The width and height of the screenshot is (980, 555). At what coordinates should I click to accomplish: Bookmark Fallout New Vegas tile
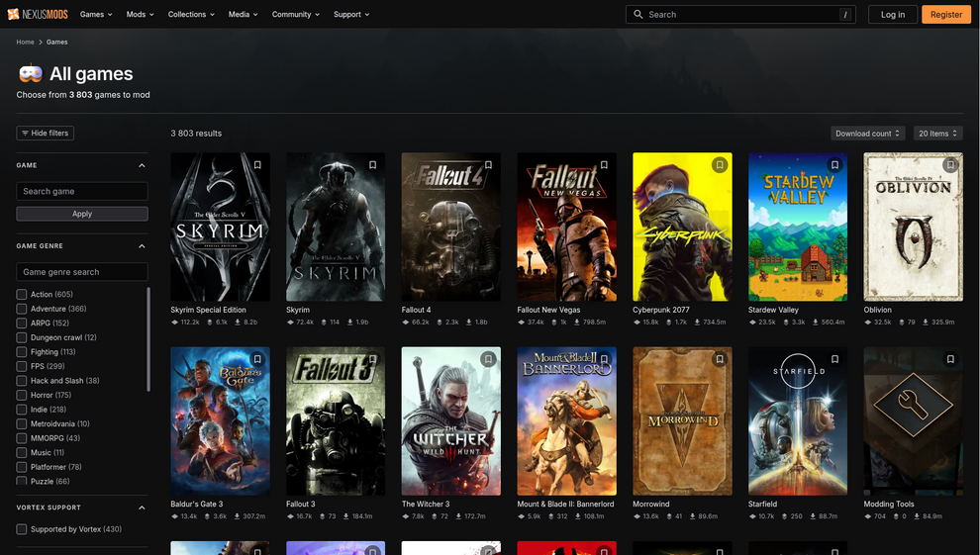(x=604, y=165)
